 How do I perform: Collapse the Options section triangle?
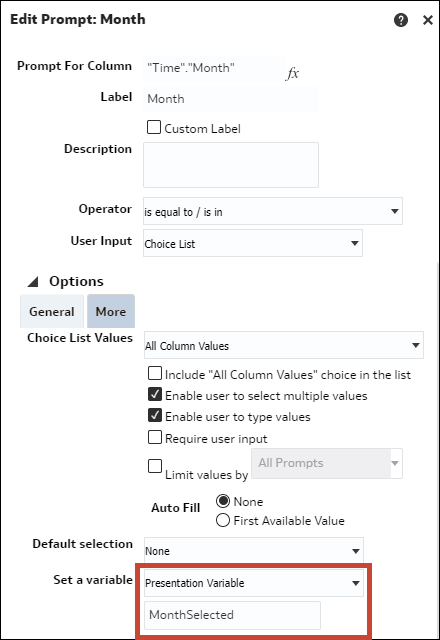33,281
